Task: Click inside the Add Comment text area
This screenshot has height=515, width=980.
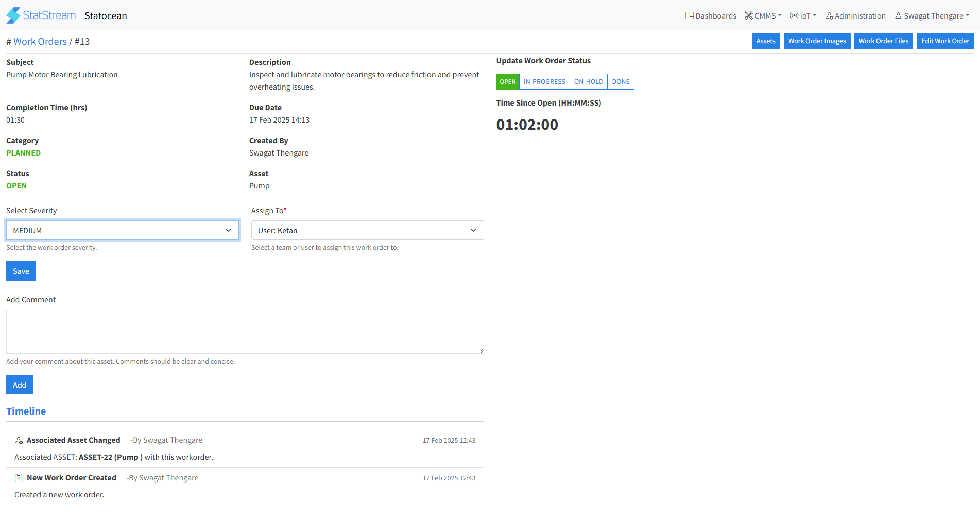Action: click(245, 332)
